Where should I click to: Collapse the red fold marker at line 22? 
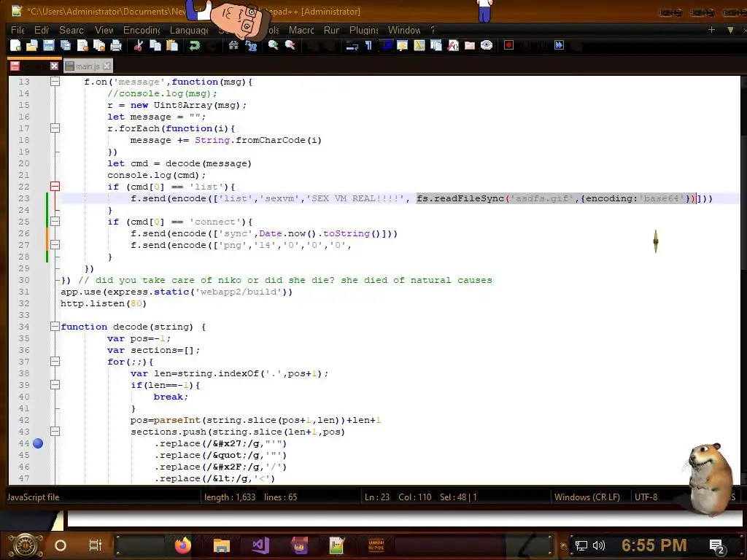55,187
